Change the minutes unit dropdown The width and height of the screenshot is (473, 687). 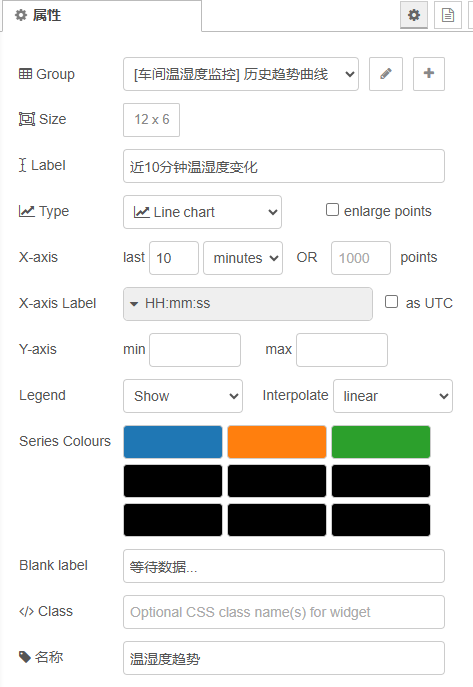[x=243, y=258]
